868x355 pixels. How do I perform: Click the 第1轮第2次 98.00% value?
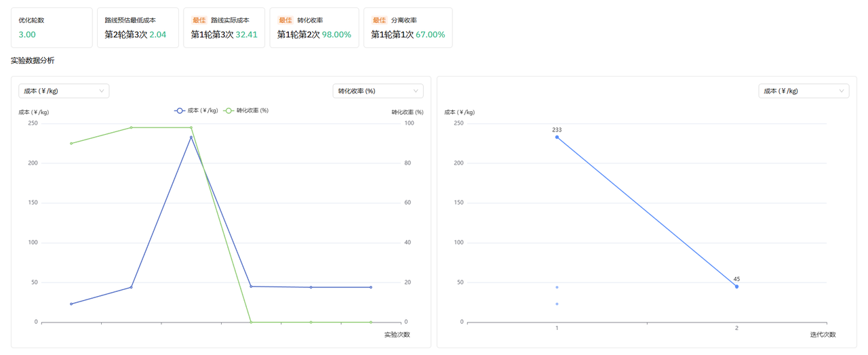pyautogui.click(x=314, y=35)
